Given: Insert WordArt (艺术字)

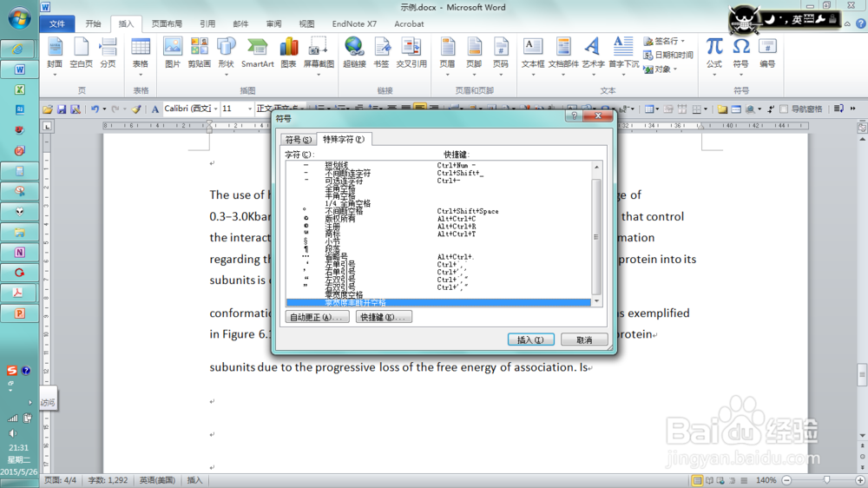Looking at the screenshot, I should (593, 55).
